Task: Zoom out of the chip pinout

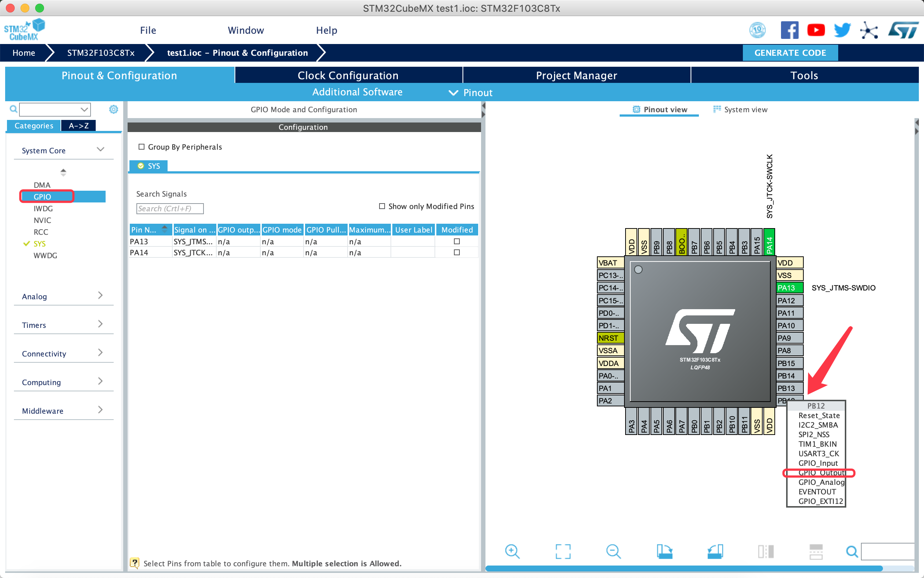Action: 614,552
